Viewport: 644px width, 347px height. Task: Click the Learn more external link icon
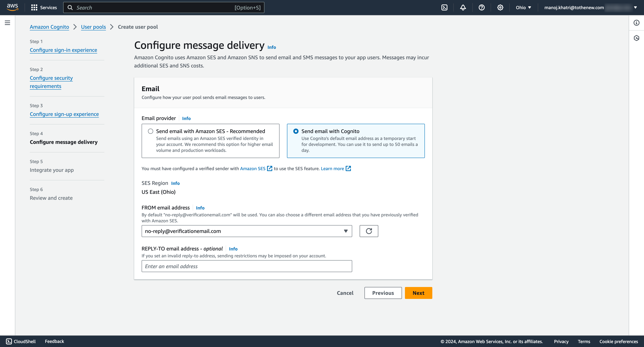(348, 168)
